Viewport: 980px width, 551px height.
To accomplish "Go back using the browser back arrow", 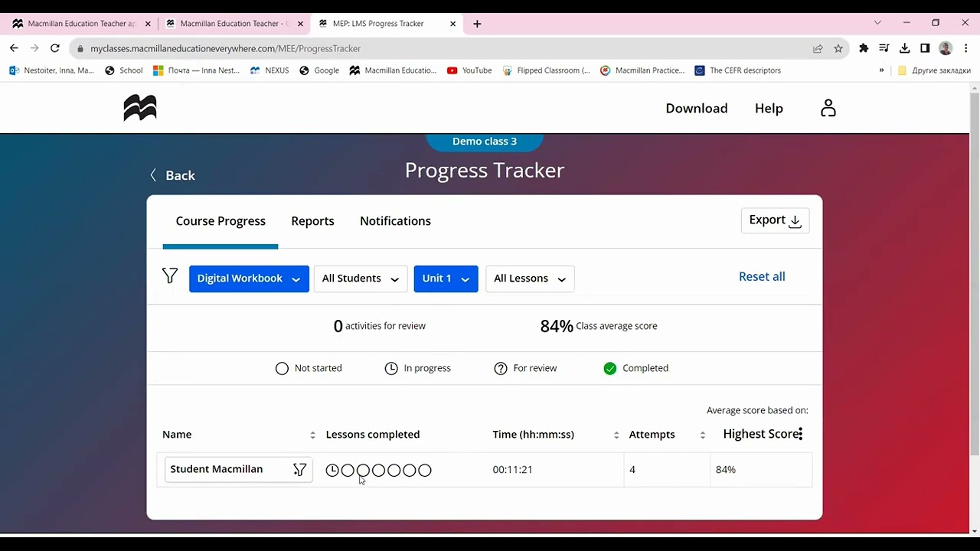I will (x=14, y=48).
